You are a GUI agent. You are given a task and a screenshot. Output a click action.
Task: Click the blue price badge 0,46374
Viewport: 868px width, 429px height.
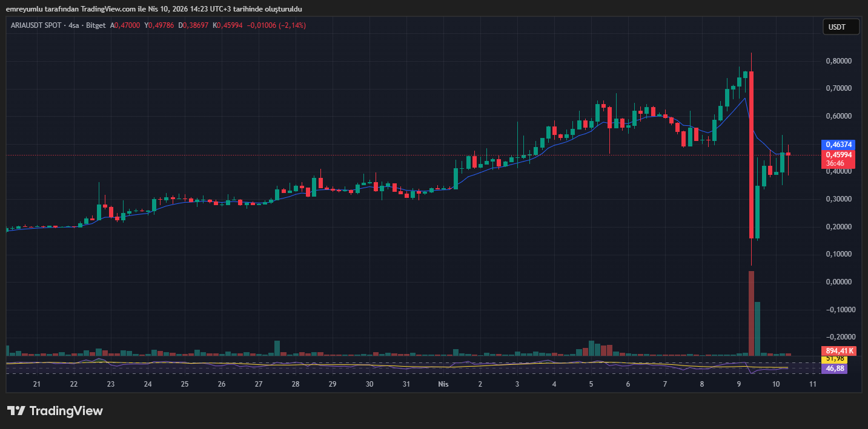[840, 145]
